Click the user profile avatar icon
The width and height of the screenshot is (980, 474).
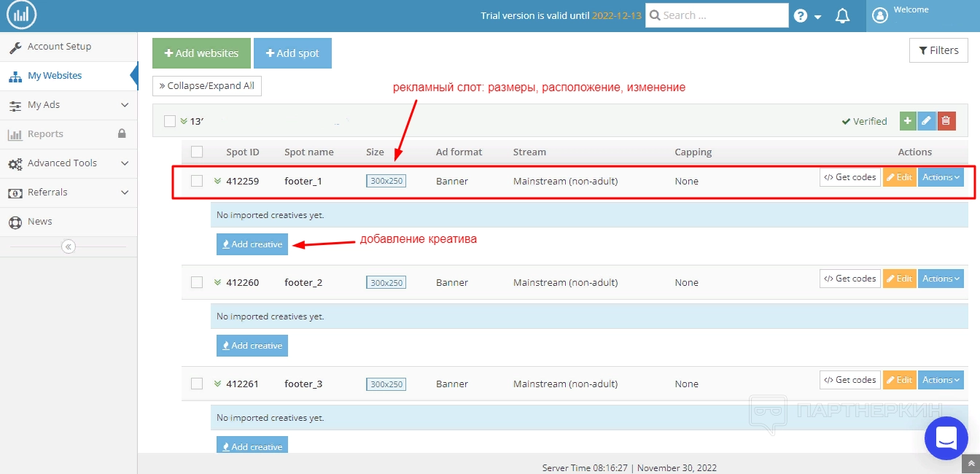tap(880, 15)
